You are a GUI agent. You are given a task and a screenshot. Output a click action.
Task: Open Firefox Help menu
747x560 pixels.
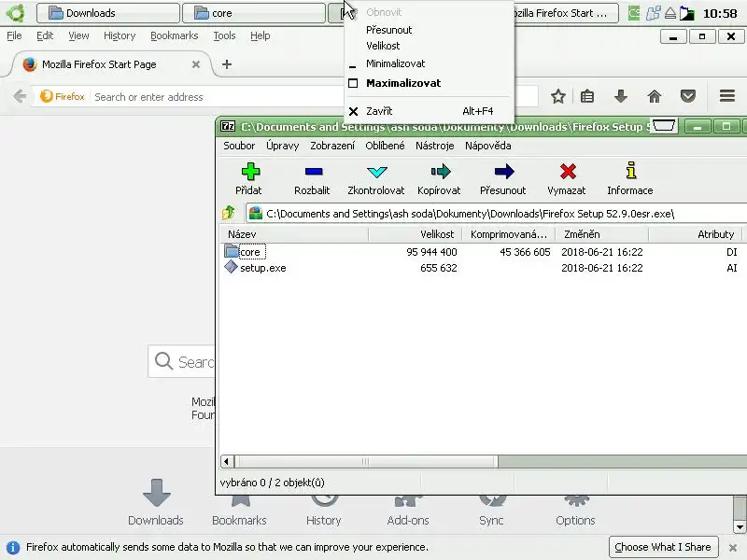(x=261, y=35)
